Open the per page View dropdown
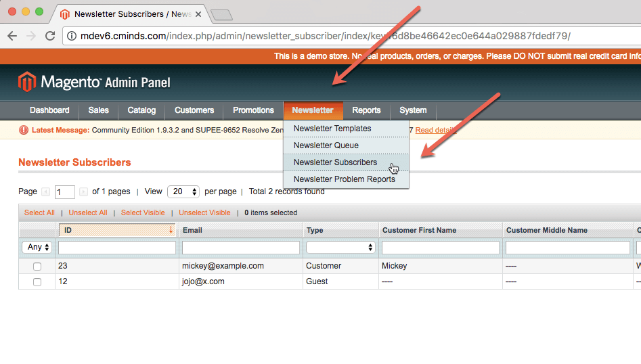 (183, 192)
